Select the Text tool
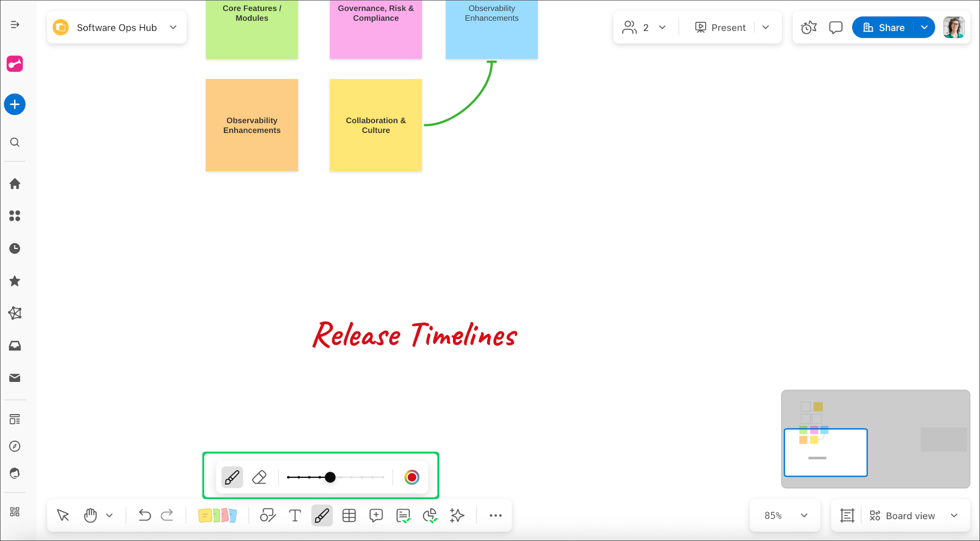 point(295,515)
